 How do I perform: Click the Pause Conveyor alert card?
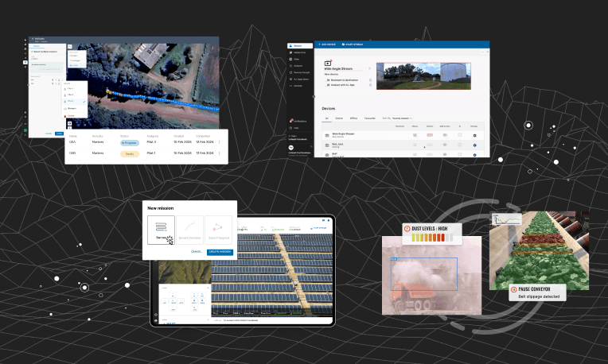537,292
